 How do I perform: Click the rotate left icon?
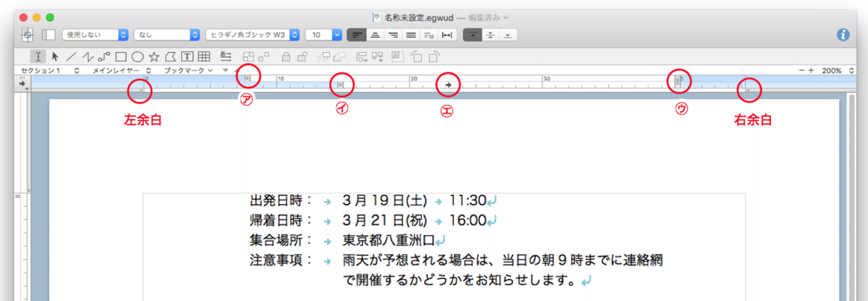tap(417, 56)
